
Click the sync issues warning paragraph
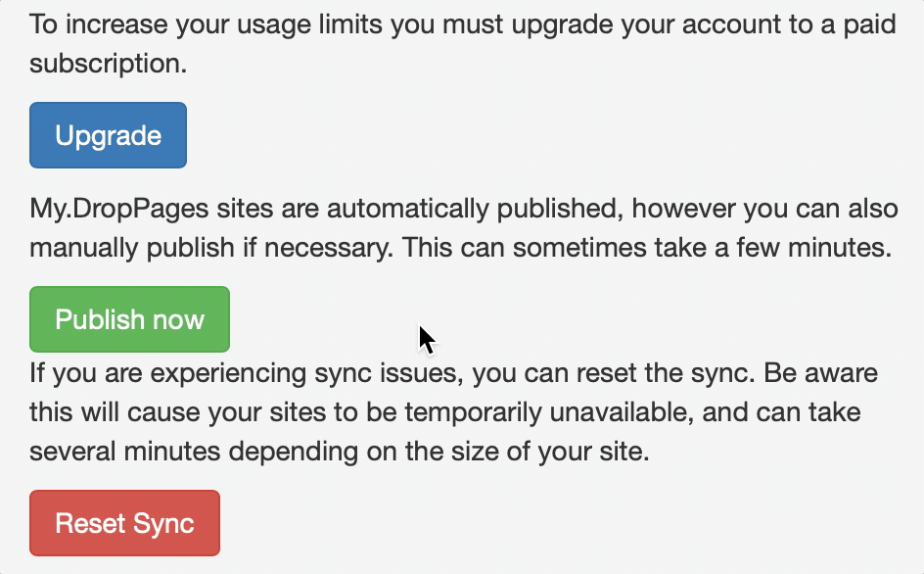pos(454,411)
